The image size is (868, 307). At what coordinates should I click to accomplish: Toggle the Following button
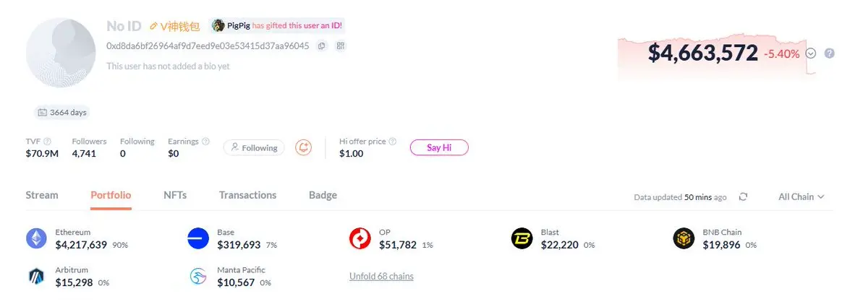pyautogui.click(x=254, y=147)
